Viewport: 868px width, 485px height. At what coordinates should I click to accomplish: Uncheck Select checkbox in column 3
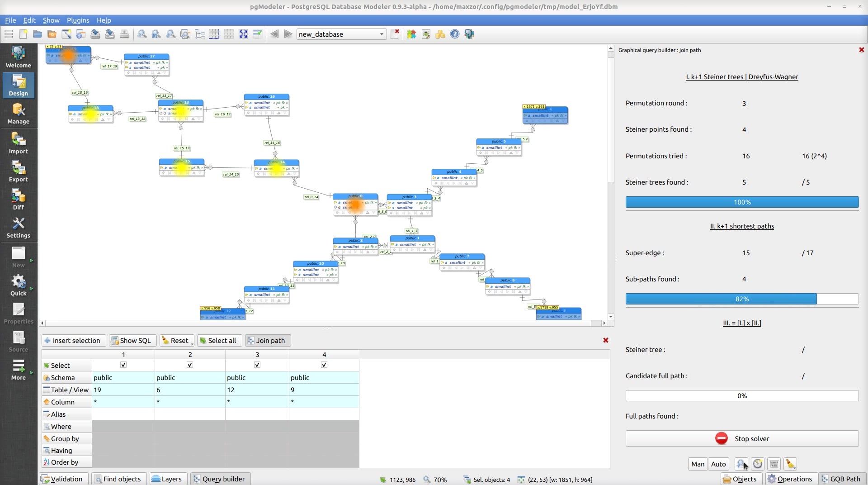257,365
